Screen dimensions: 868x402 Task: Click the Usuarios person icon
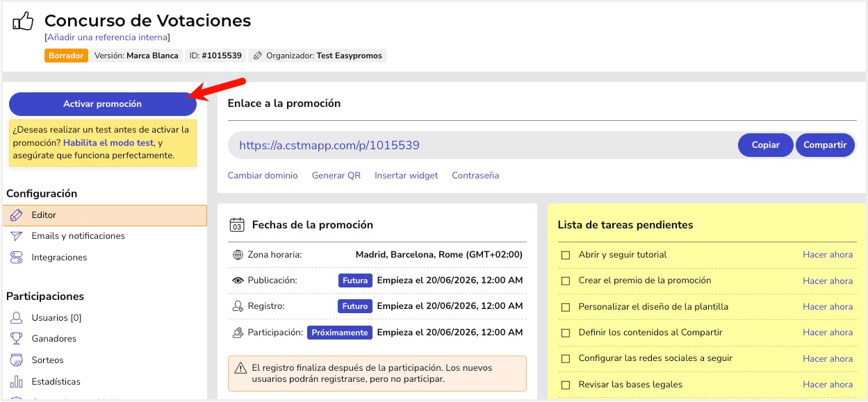(x=17, y=318)
